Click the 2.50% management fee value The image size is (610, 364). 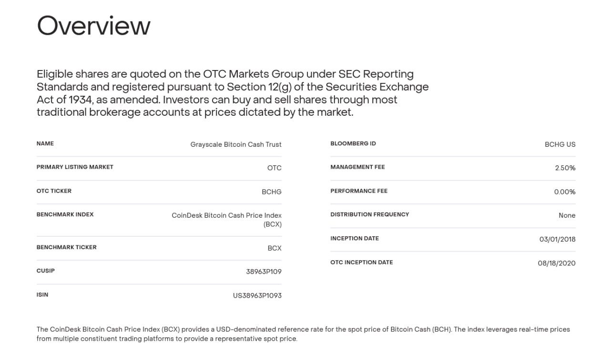click(565, 168)
